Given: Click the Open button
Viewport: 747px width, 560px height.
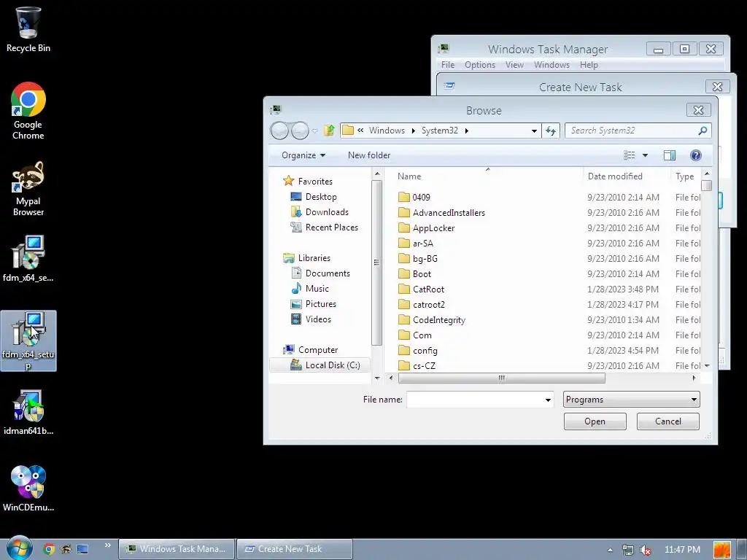Looking at the screenshot, I should pyautogui.click(x=595, y=421).
